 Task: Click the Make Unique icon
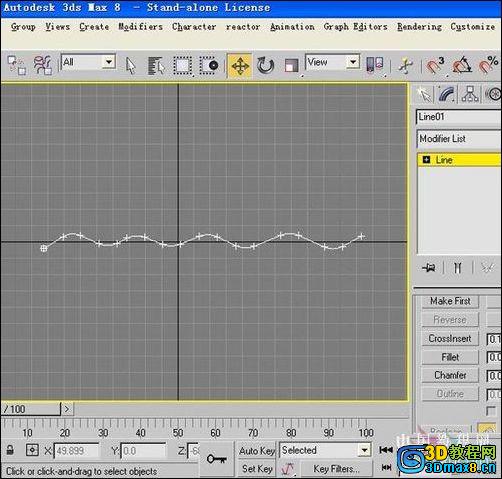[x=487, y=268]
